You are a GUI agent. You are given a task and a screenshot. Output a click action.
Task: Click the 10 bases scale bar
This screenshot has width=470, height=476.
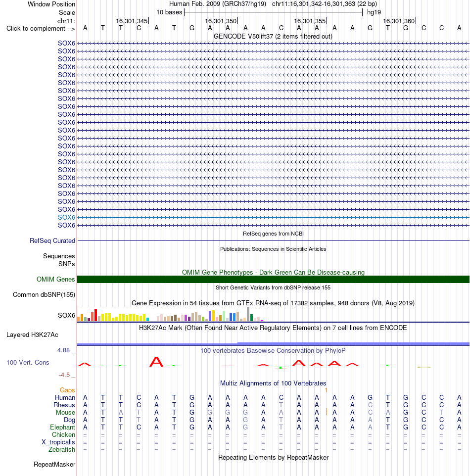coord(273,12)
